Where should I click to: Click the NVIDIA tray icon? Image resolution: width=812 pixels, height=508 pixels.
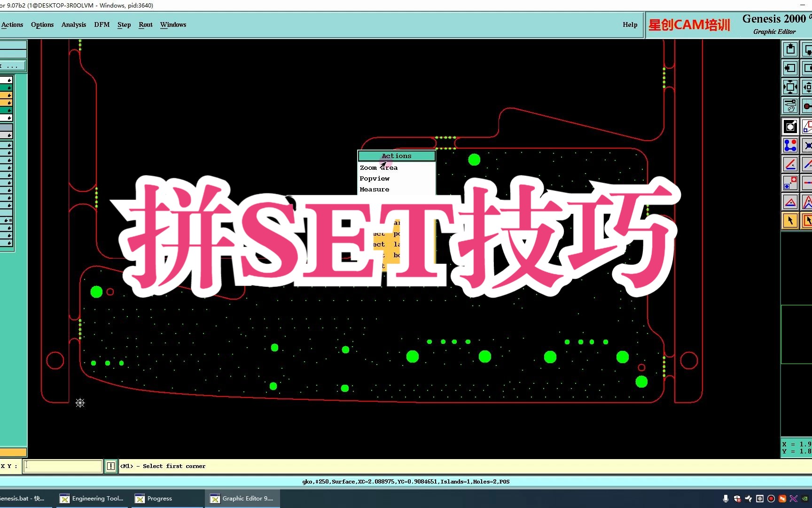point(805,499)
